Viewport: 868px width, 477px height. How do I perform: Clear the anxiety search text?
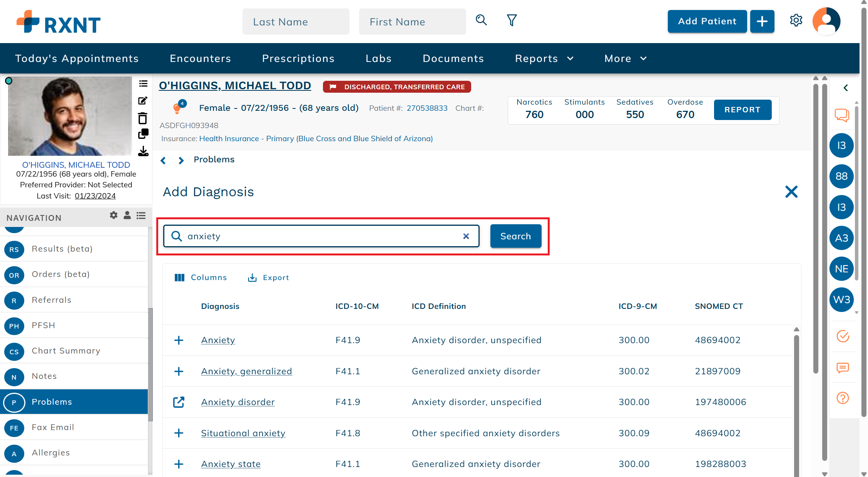pos(466,236)
